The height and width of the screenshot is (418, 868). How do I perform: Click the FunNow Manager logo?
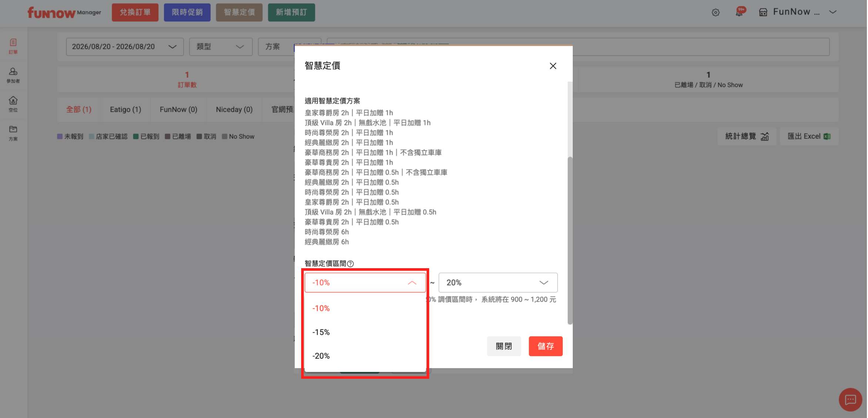(64, 13)
